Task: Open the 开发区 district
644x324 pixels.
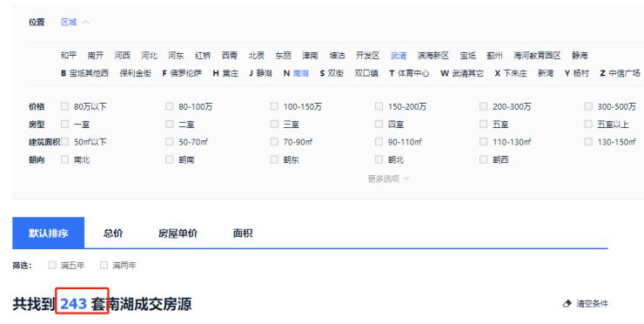Action: click(367, 56)
